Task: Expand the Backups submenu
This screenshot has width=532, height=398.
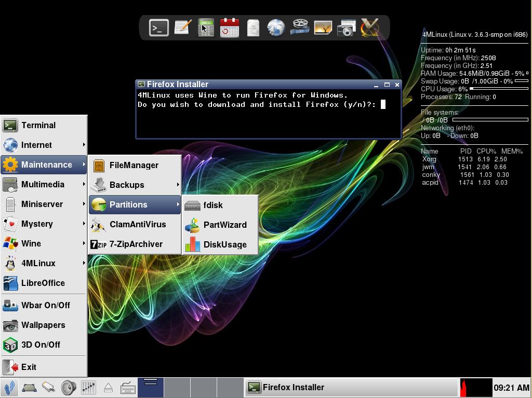Action: click(135, 185)
